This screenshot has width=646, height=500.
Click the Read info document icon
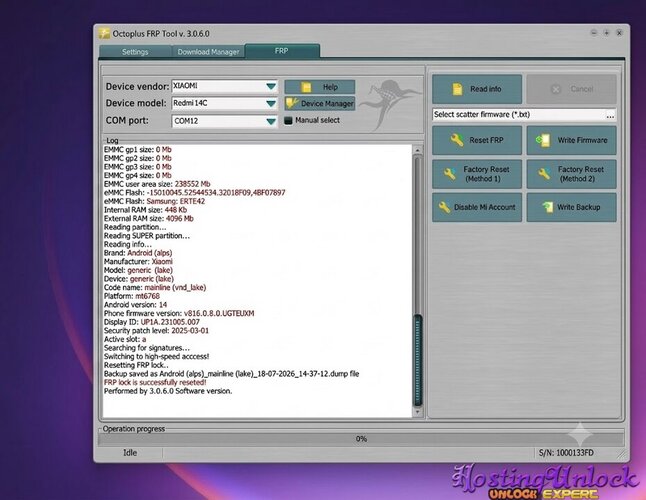click(457, 89)
